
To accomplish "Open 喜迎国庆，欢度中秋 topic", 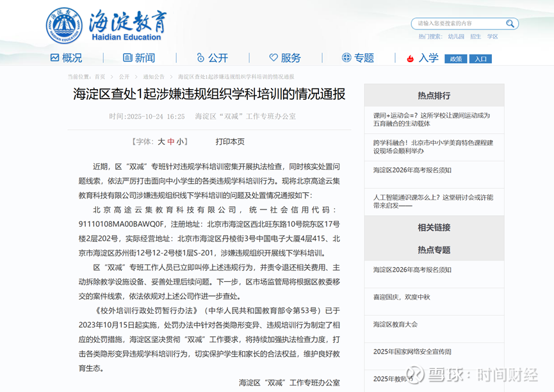I will click(402, 297).
